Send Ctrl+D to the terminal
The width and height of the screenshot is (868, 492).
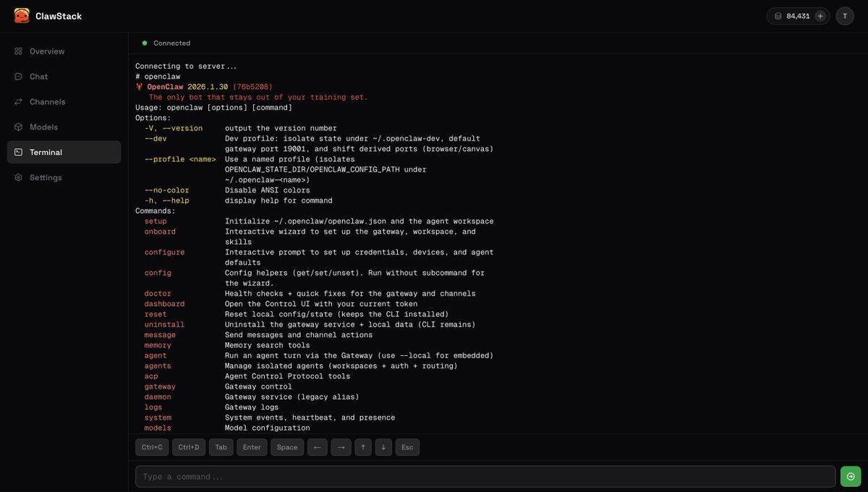tap(189, 447)
